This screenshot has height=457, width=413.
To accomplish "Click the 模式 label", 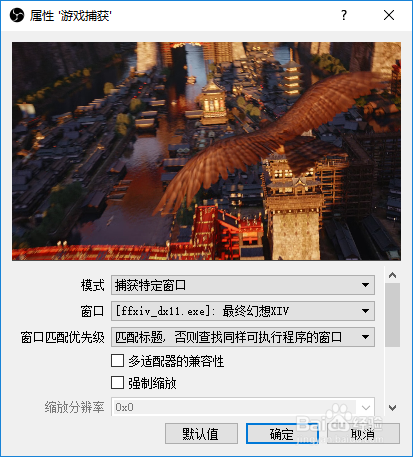I will [x=92, y=285].
